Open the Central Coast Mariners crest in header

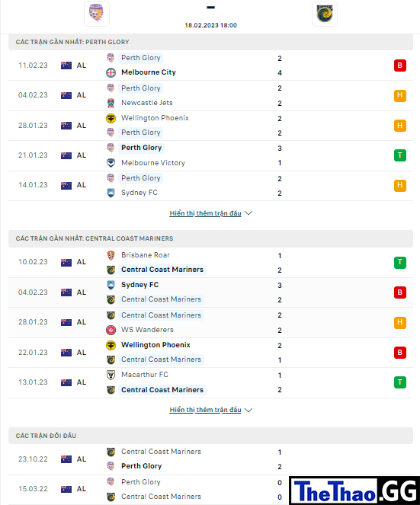(x=325, y=14)
